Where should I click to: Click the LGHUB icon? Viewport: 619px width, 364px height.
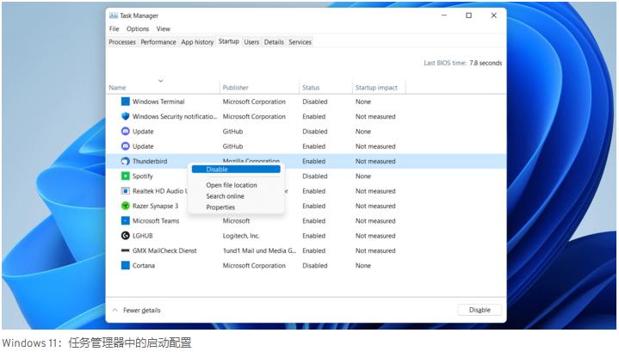[x=125, y=236]
